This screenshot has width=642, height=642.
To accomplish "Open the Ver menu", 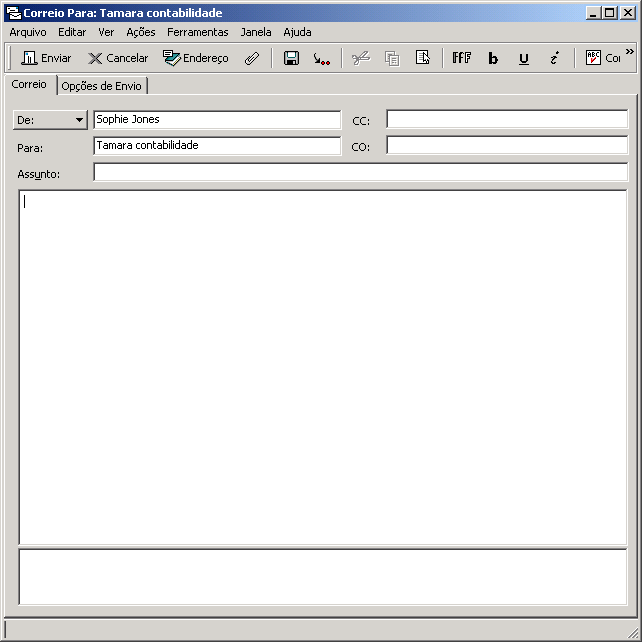I will [x=106, y=32].
